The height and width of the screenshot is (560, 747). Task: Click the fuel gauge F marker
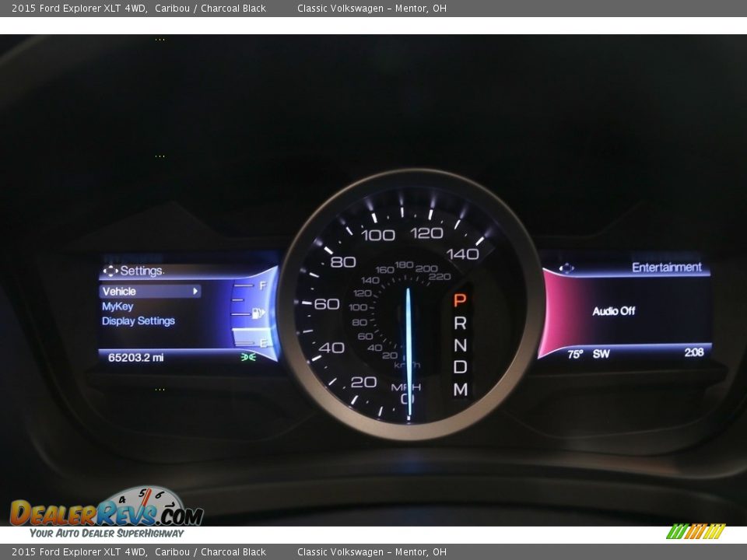click(x=262, y=285)
